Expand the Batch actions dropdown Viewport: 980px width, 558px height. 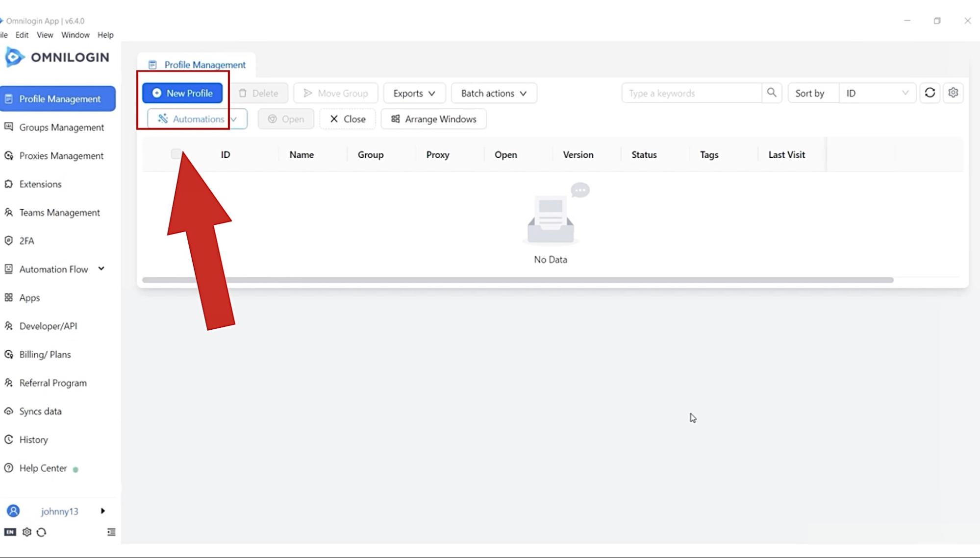492,93
